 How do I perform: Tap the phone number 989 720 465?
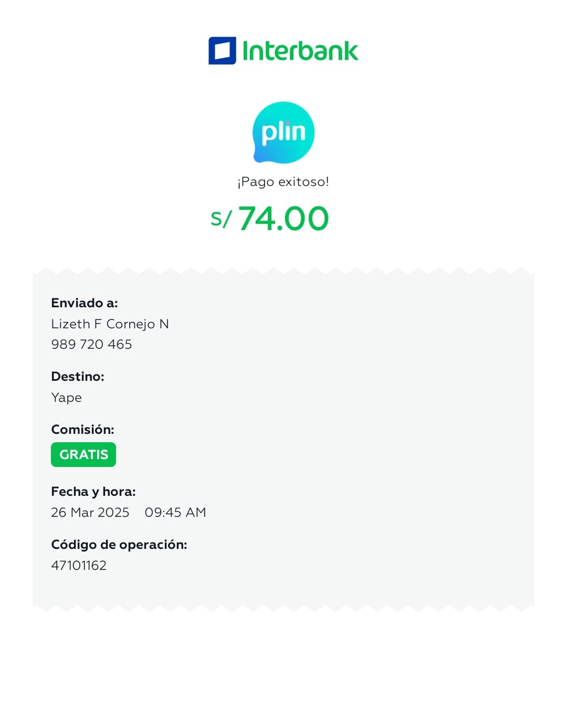(x=91, y=345)
